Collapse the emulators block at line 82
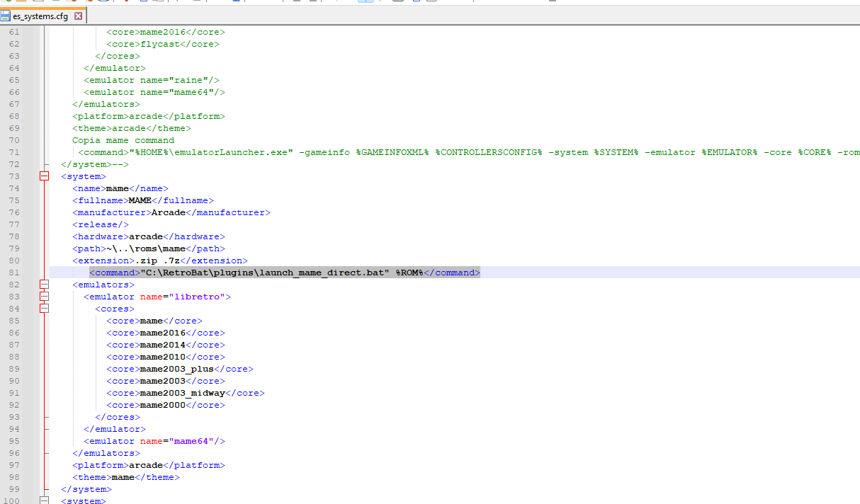The image size is (860, 504). coord(45,285)
